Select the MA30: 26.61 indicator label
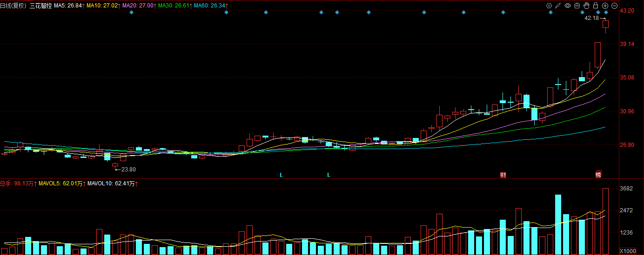 point(175,6)
